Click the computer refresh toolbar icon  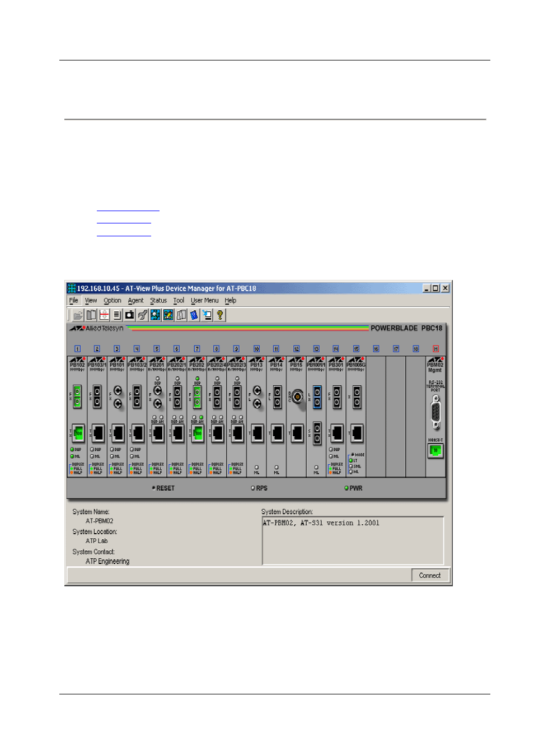(x=207, y=315)
